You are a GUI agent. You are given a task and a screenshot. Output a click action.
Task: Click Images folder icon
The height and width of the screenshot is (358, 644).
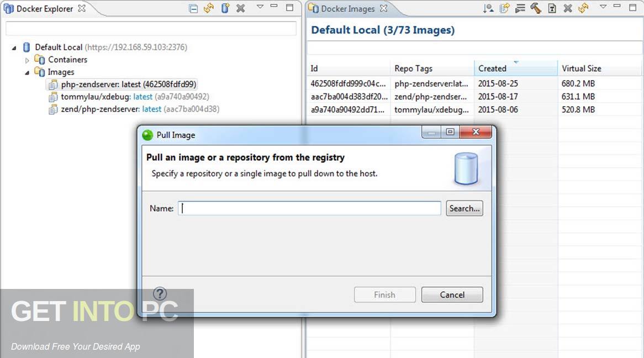[x=39, y=72]
